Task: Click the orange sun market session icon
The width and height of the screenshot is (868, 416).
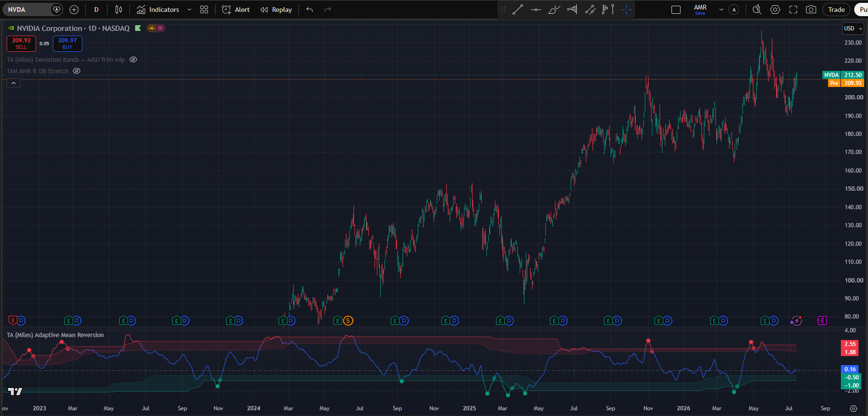Action: coord(152,28)
